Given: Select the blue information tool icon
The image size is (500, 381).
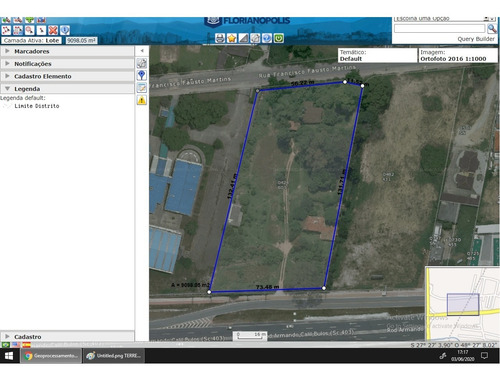Looking at the screenshot, I should click(65, 30).
